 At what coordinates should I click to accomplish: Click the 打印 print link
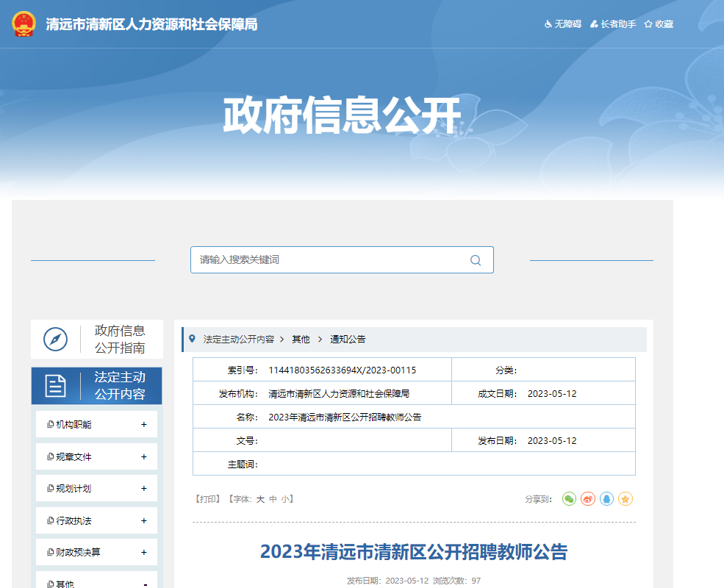click(208, 499)
